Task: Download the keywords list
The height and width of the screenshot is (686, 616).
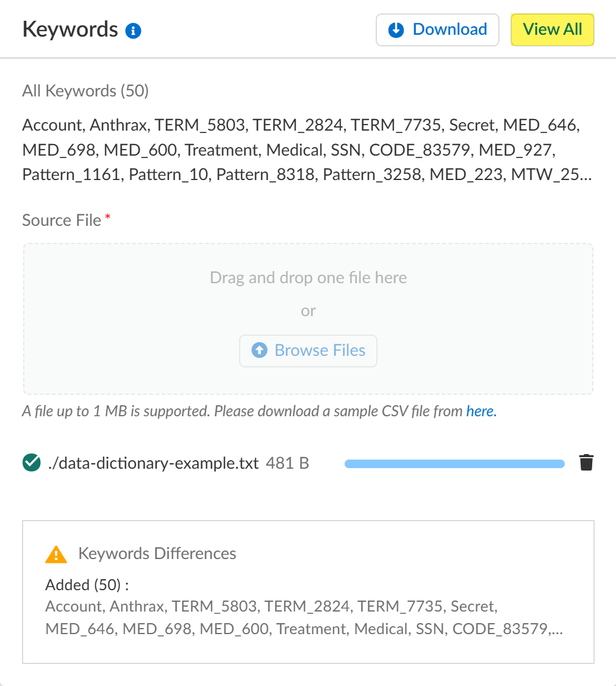Action: (437, 30)
